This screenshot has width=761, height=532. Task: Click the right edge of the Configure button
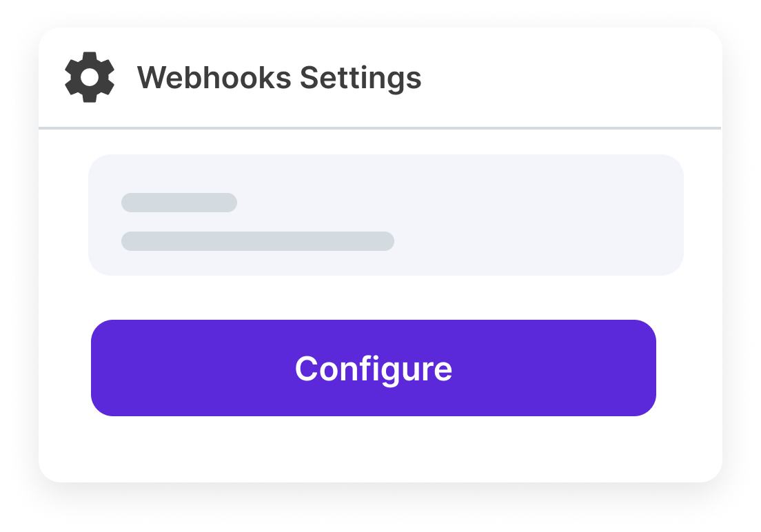(x=647, y=368)
